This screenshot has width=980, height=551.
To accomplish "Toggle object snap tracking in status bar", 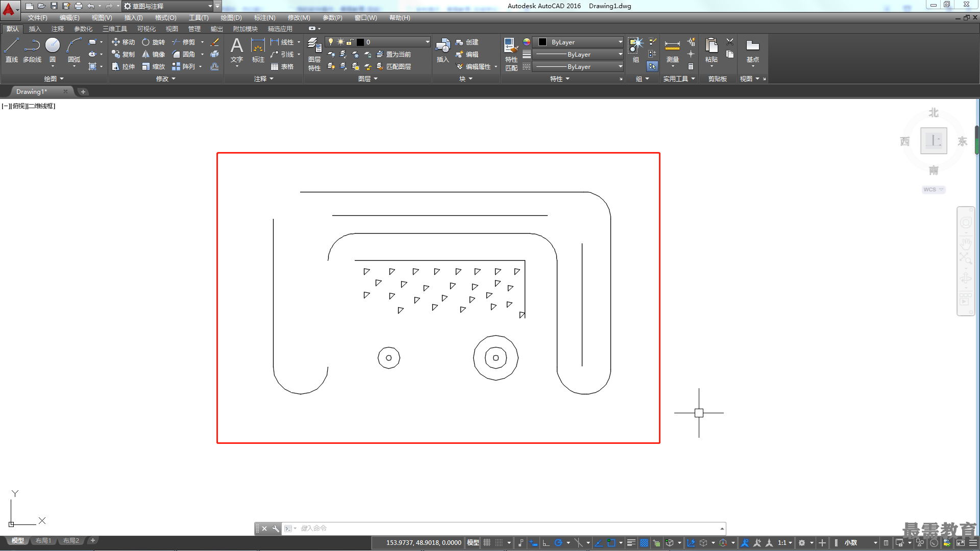I will pos(599,542).
